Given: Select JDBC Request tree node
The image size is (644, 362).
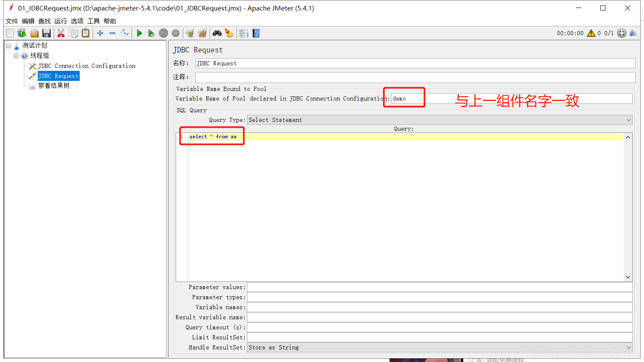Looking at the screenshot, I should click(58, 76).
